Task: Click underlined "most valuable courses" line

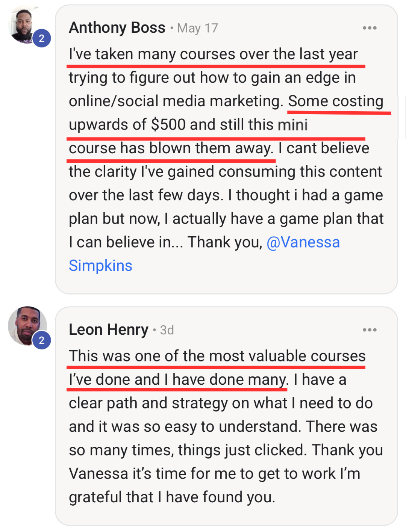Action: click(217, 356)
